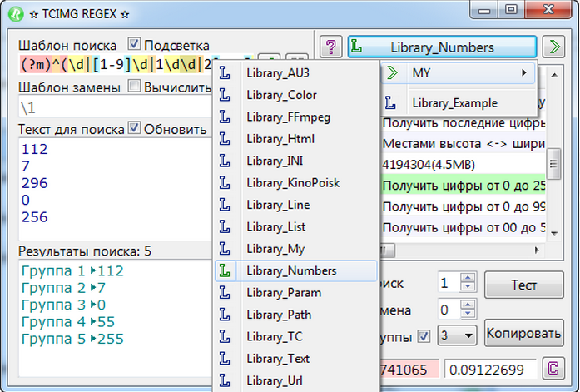Click result line 'Группа 5 ▸255'
580x392 pixels.
point(72,339)
